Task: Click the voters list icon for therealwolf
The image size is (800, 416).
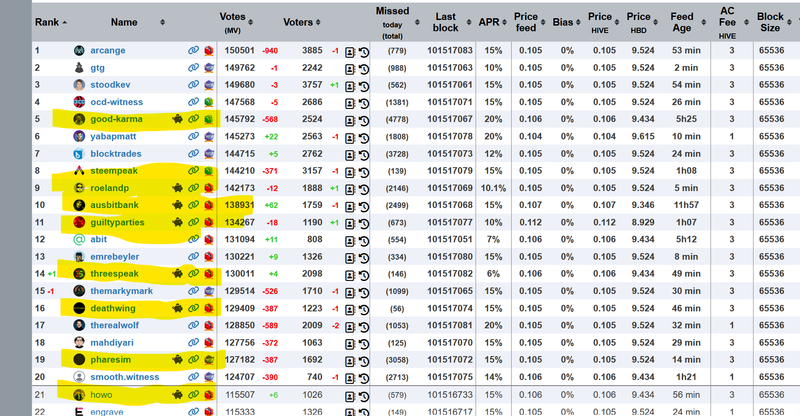Action: click(x=350, y=326)
